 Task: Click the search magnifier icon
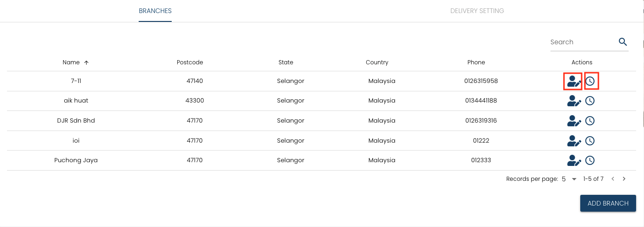click(x=623, y=42)
